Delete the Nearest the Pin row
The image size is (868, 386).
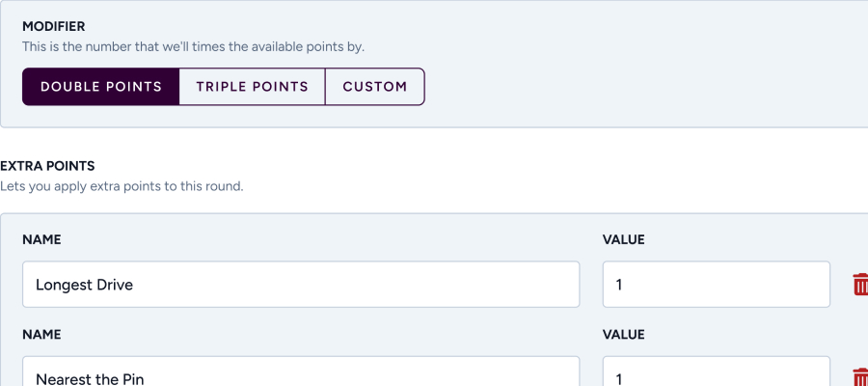859,378
